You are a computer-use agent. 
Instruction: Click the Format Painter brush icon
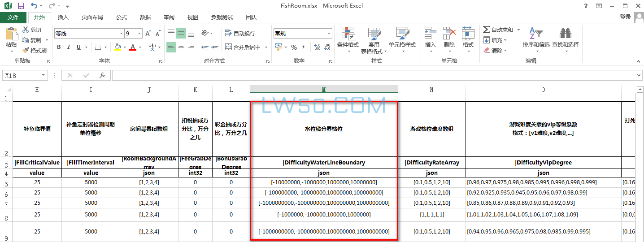pos(26,50)
